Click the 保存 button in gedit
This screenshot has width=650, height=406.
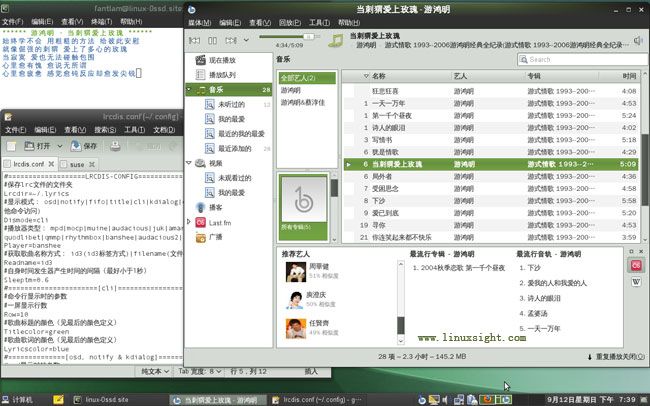(85, 146)
